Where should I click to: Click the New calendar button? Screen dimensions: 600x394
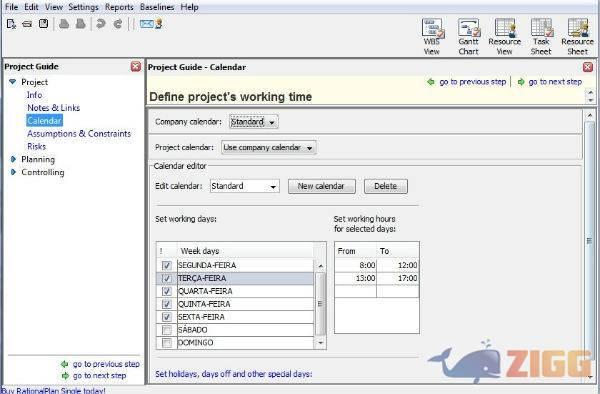tap(321, 186)
